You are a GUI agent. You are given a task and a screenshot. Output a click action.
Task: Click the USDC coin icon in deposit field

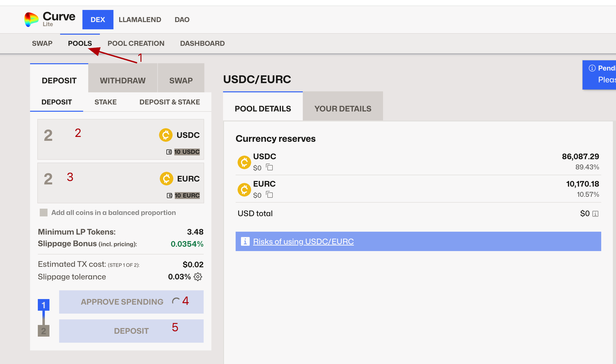(x=166, y=135)
